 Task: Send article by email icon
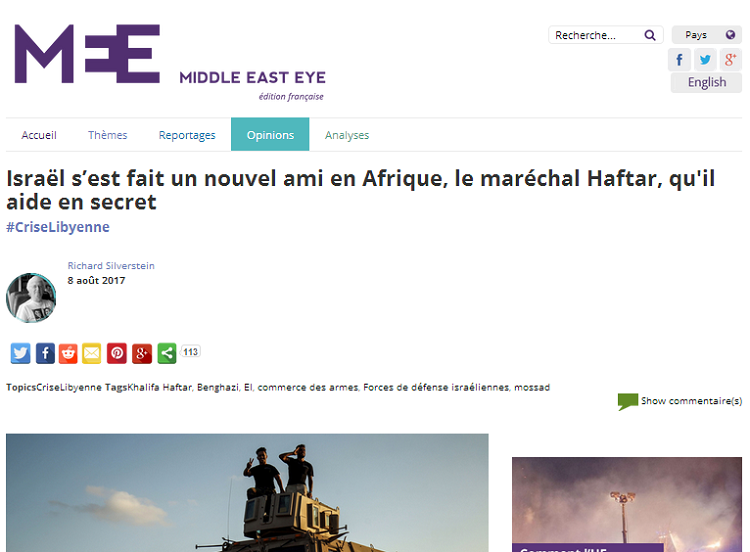coord(92,353)
